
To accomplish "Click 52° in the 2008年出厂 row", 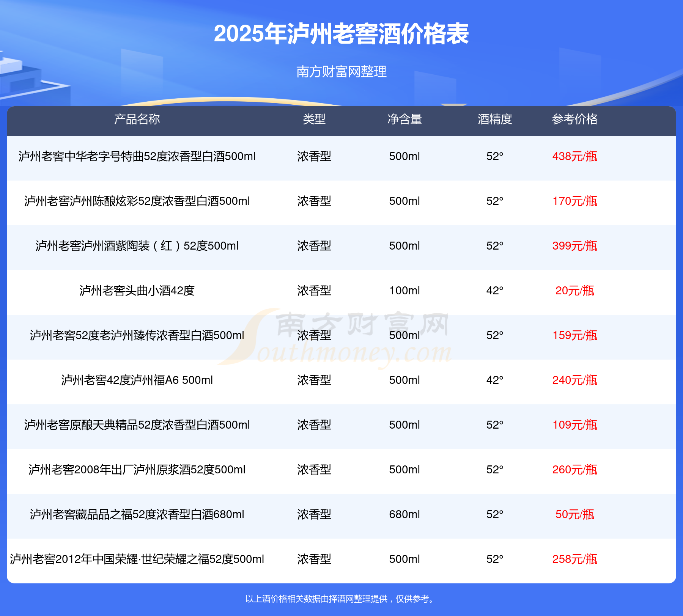I will [x=495, y=470].
